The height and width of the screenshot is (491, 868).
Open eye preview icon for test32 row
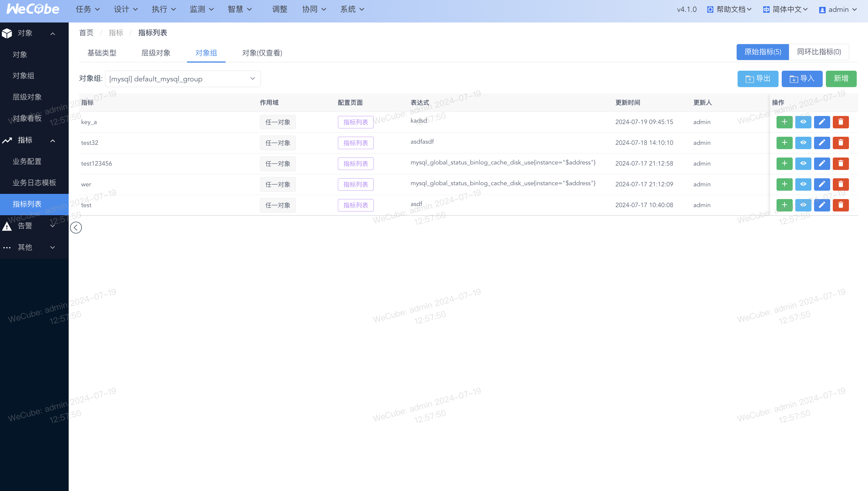(803, 143)
